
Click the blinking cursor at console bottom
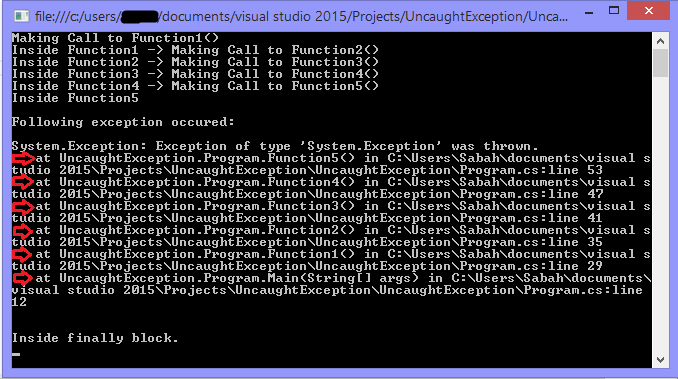point(16,354)
